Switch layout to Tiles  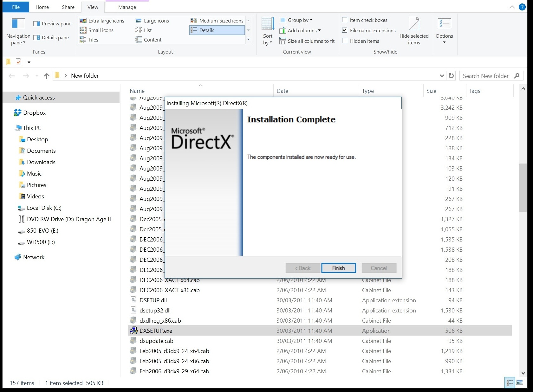pyautogui.click(x=89, y=40)
